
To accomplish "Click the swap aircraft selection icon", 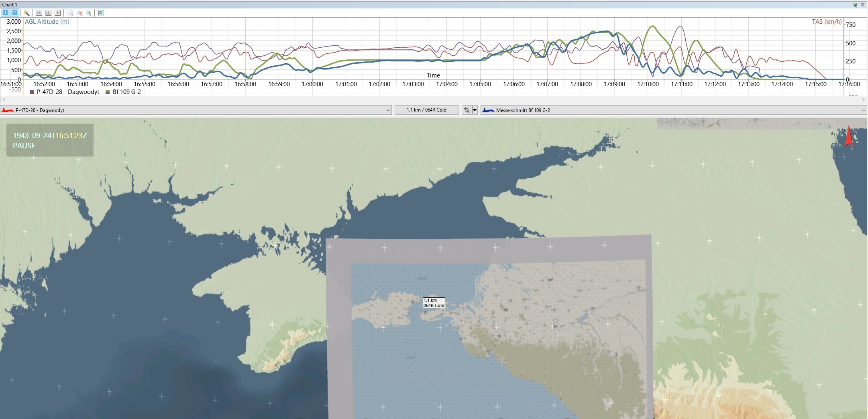I will click(x=466, y=110).
